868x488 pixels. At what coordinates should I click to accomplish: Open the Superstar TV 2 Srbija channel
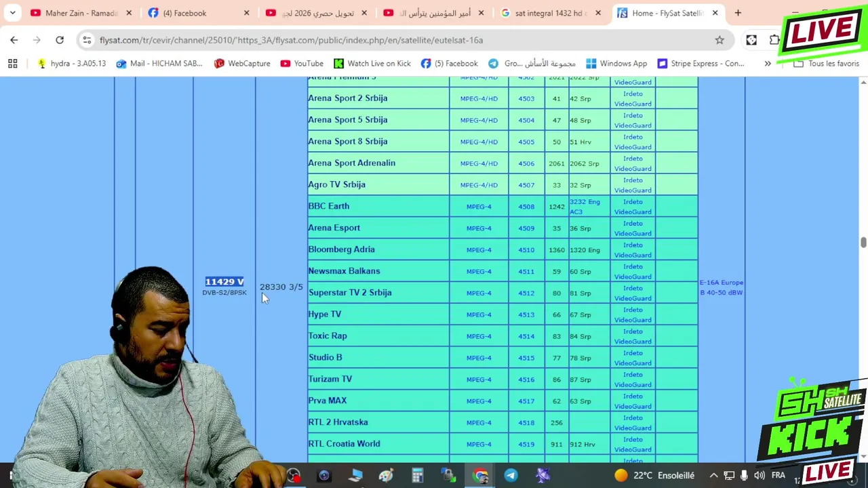(350, 293)
